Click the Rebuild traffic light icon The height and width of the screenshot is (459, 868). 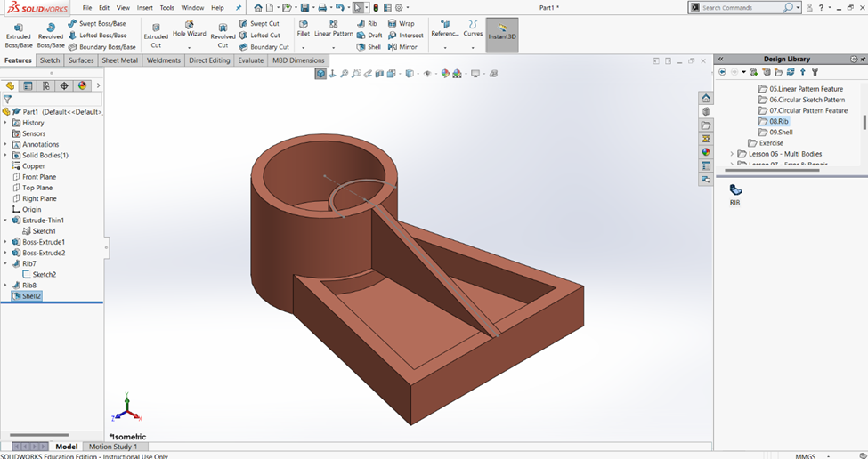tap(376, 8)
